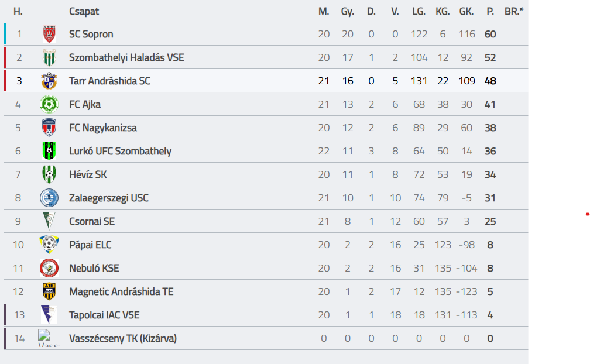
Task: Click the Lurkó UFC Szombathely logo
Action: coord(49,151)
